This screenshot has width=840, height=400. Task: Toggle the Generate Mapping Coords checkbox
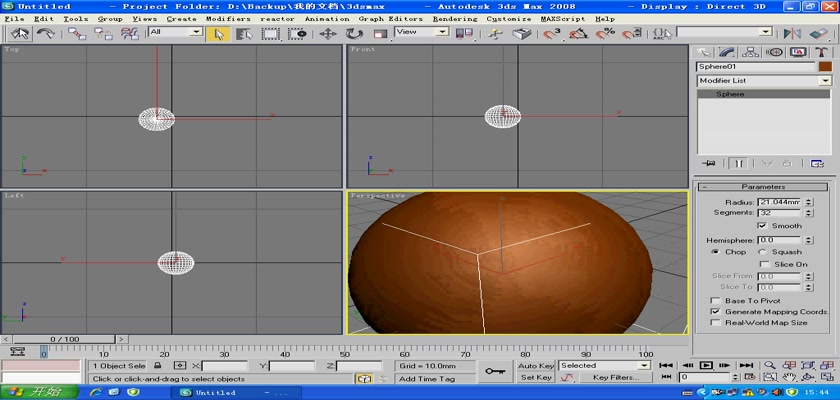pyautogui.click(x=715, y=312)
